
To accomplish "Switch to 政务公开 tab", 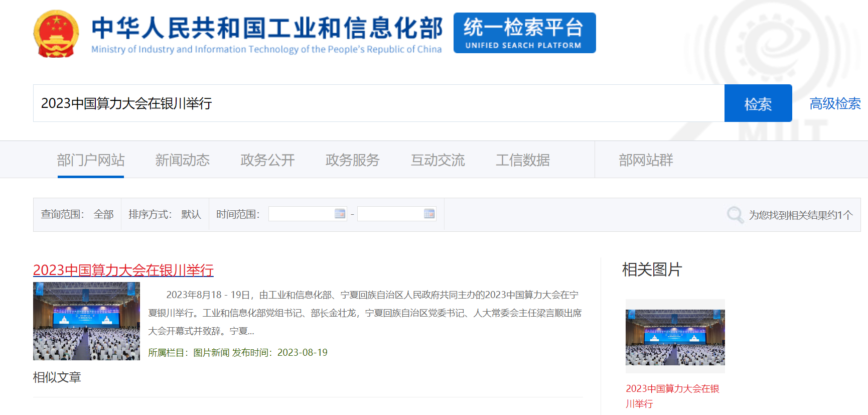I will (267, 160).
